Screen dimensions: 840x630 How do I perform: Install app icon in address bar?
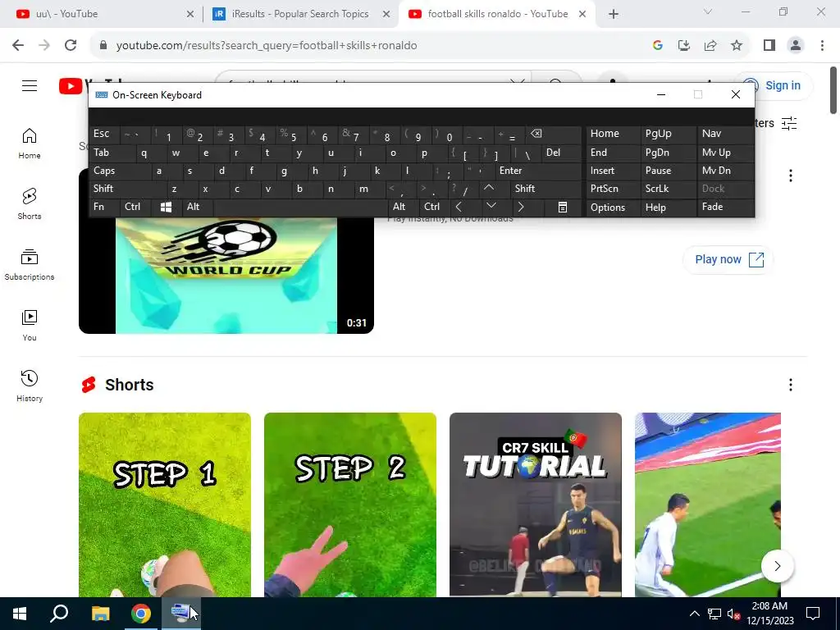(x=684, y=46)
